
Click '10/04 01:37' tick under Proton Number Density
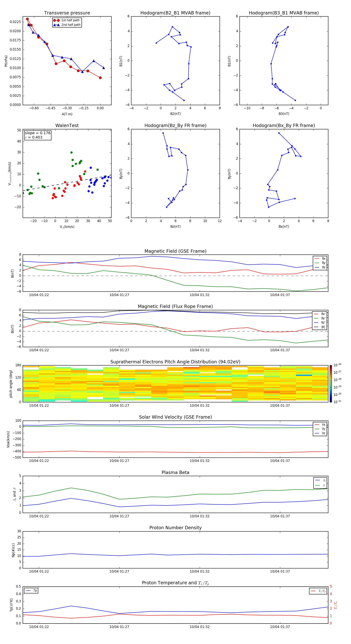pyautogui.click(x=280, y=571)
